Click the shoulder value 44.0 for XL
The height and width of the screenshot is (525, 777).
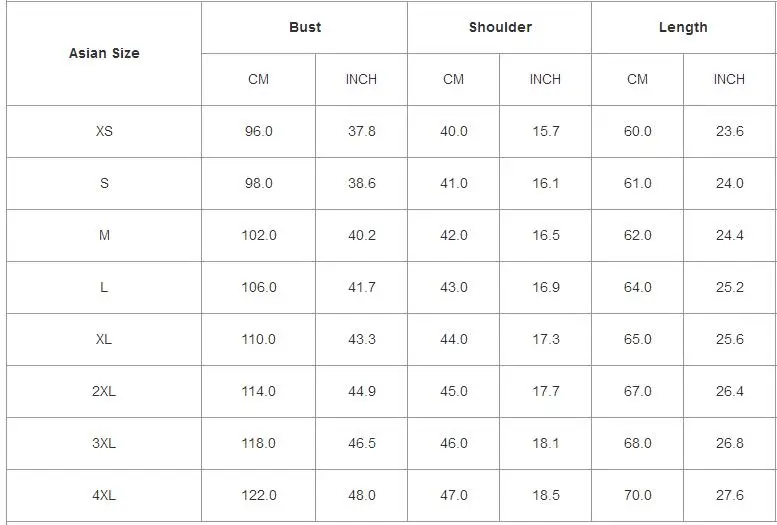454,339
